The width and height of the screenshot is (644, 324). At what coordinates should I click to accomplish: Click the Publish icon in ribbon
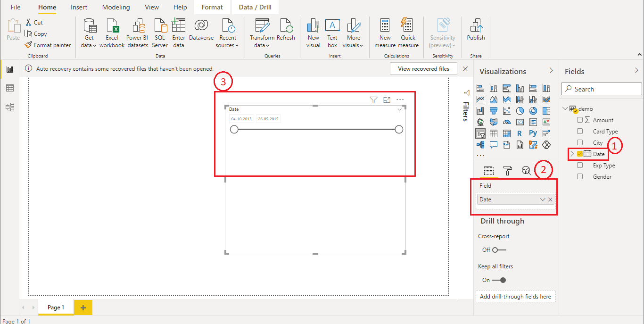[x=476, y=27]
